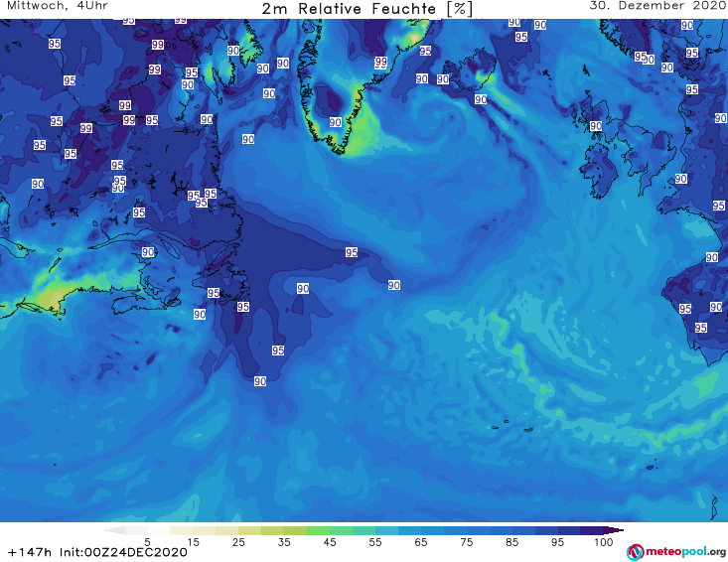Pick the bright green swatch between 40 and 45
The width and height of the screenshot is (728, 562).
coord(318,530)
